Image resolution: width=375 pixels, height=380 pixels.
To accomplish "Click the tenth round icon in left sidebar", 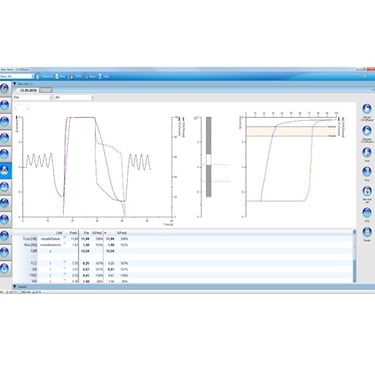I will [4, 236].
